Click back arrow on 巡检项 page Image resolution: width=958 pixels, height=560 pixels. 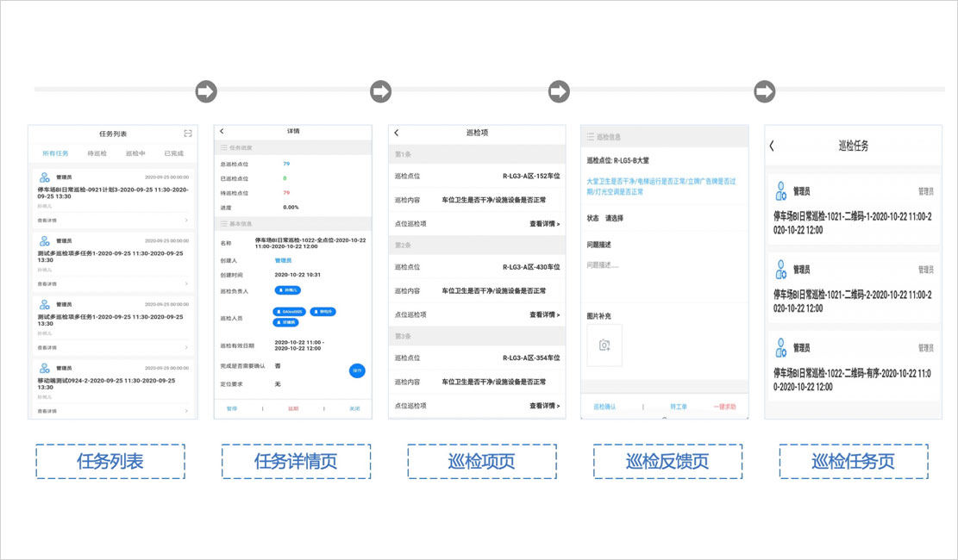(x=397, y=133)
